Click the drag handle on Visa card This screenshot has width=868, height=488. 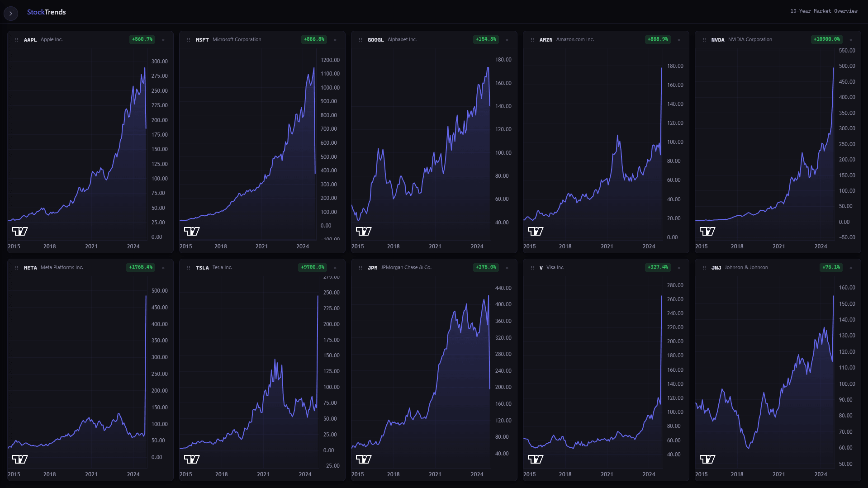coord(532,268)
